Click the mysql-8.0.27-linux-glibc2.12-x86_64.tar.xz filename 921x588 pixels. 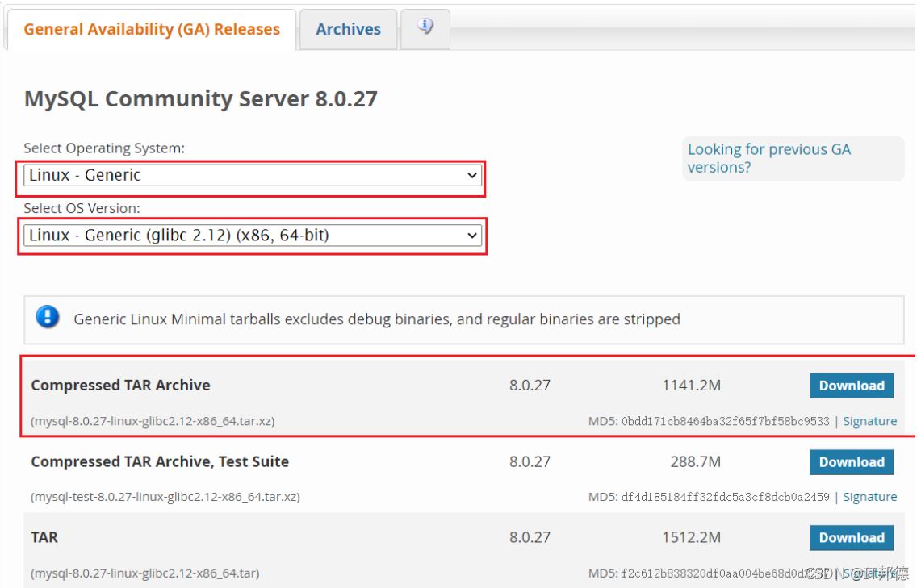click(x=158, y=421)
